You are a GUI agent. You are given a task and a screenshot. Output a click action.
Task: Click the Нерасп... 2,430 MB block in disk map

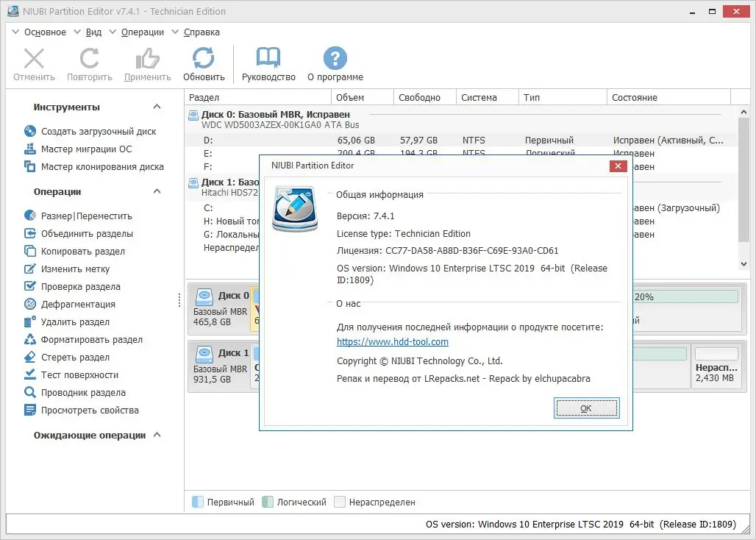[716, 366]
